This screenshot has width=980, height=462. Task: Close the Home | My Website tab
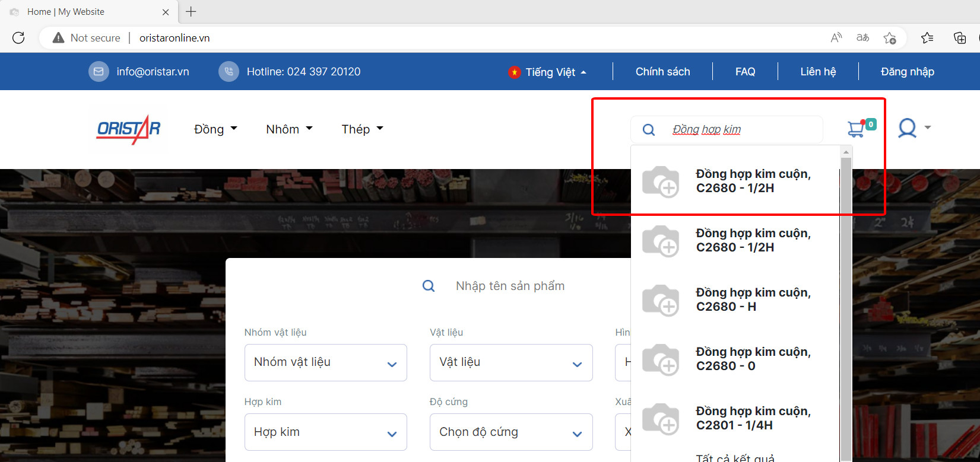point(166,12)
